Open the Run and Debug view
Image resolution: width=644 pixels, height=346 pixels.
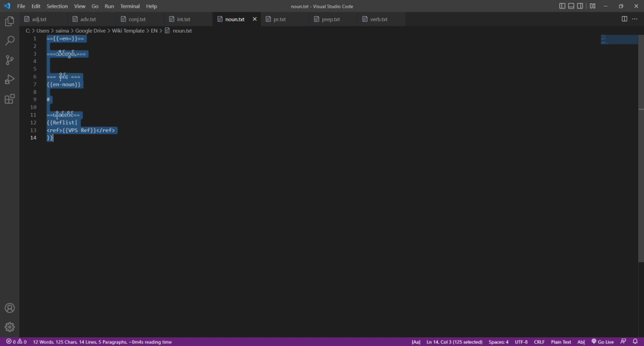(x=10, y=79)
